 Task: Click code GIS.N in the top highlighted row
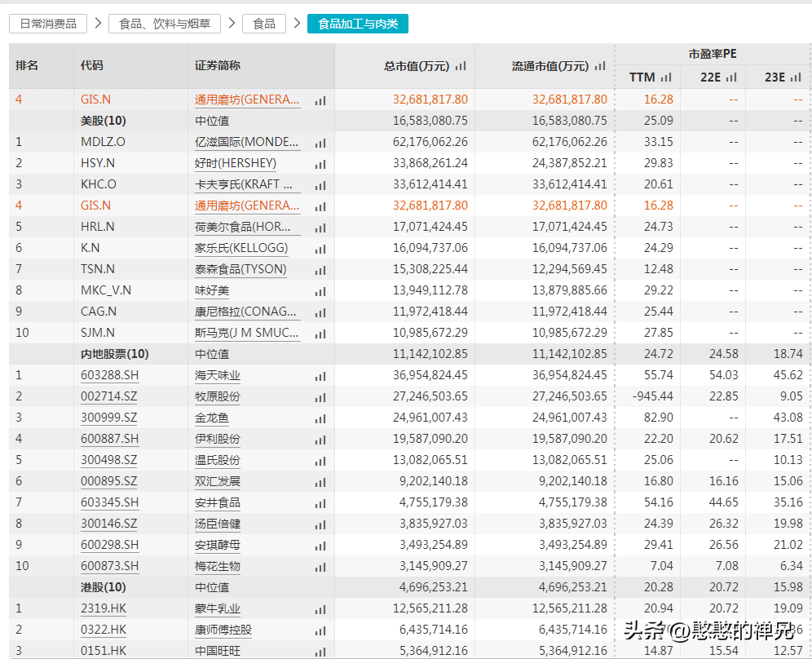(x=96, y=100)
